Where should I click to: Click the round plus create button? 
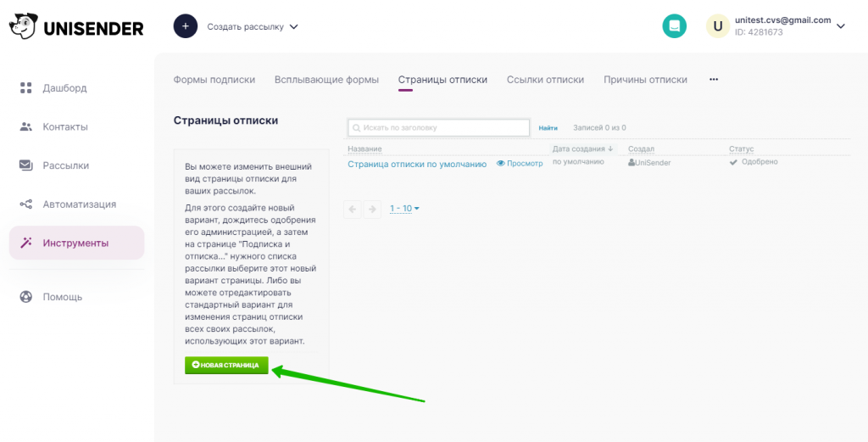pos(186,26)
